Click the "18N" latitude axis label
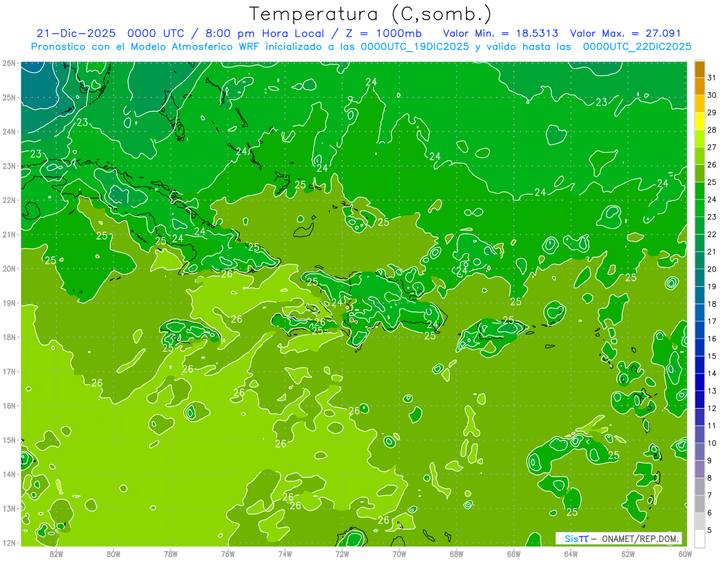 click(8, 337)
